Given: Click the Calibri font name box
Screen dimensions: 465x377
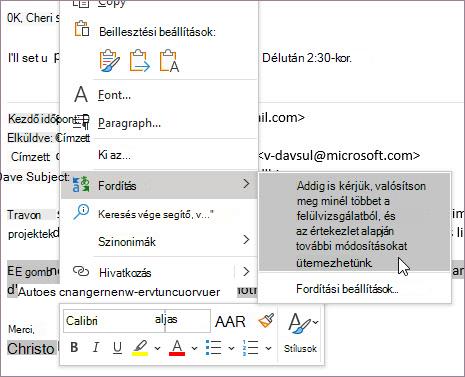Looking at the screenshot, I should tap(114, 321).
